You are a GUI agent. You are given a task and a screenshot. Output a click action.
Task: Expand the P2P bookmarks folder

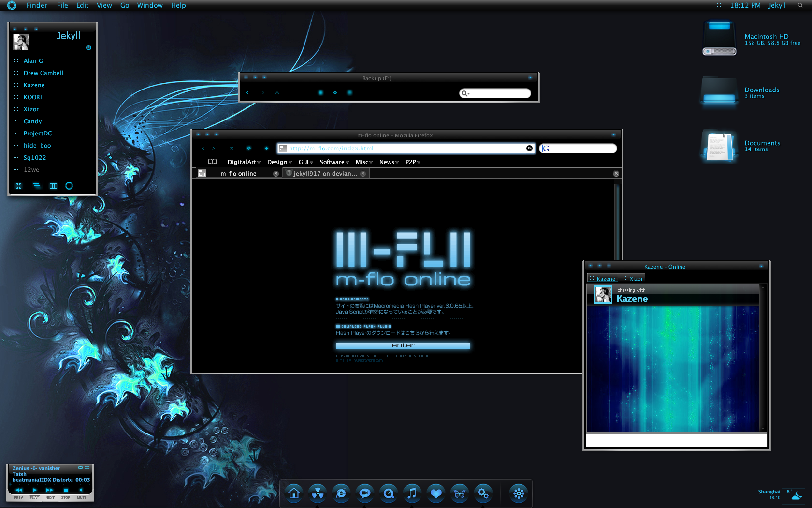(413, 162)
